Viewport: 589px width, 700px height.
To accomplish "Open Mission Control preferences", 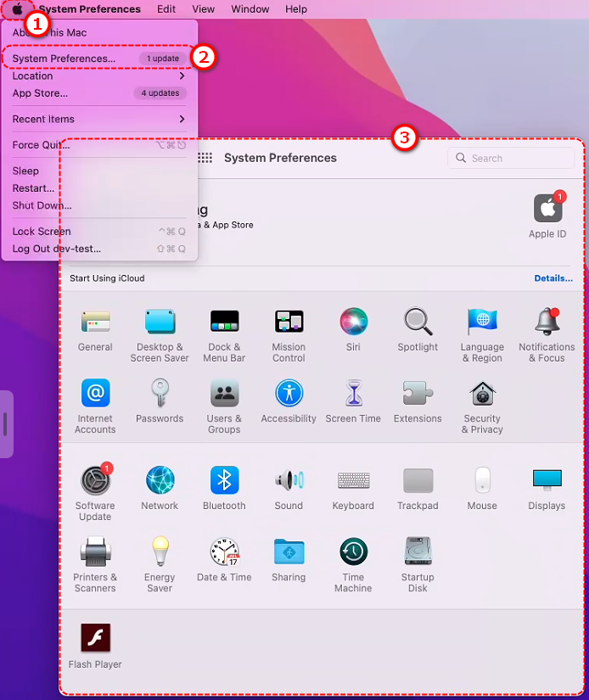I will click(x=289, y=335).
